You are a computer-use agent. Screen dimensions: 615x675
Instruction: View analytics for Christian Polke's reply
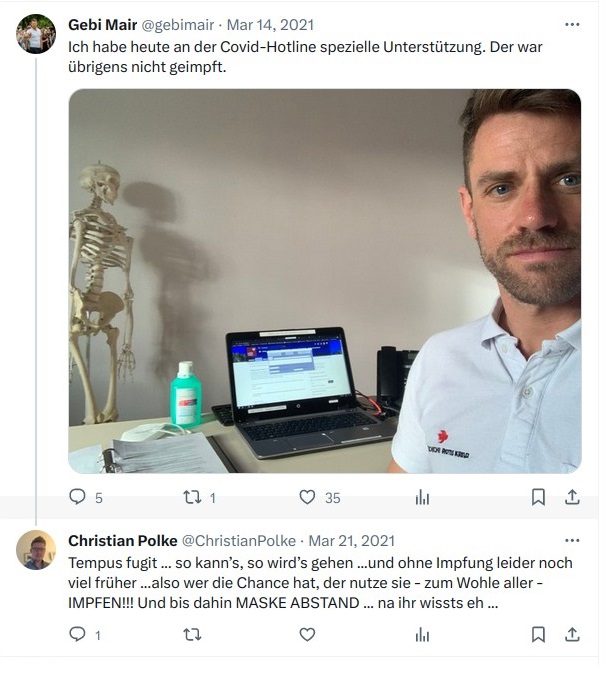[422, 635]
